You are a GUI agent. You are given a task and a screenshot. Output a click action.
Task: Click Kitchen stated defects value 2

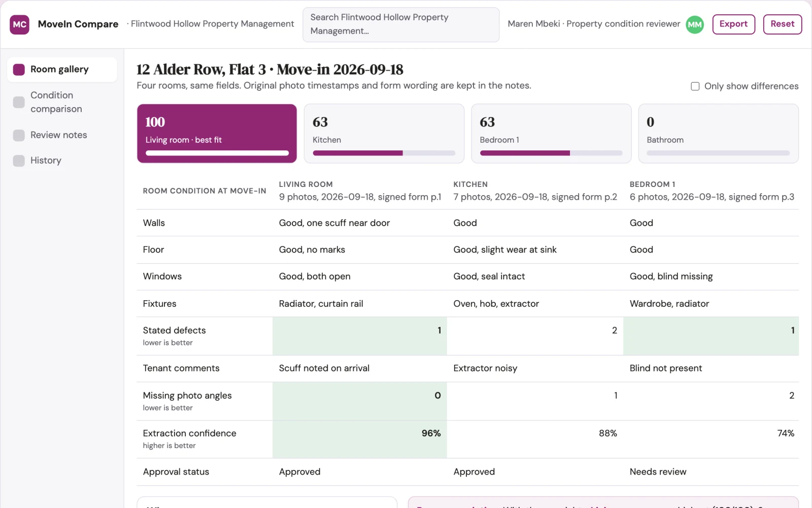pyautogui.click(x=535, y=336)
